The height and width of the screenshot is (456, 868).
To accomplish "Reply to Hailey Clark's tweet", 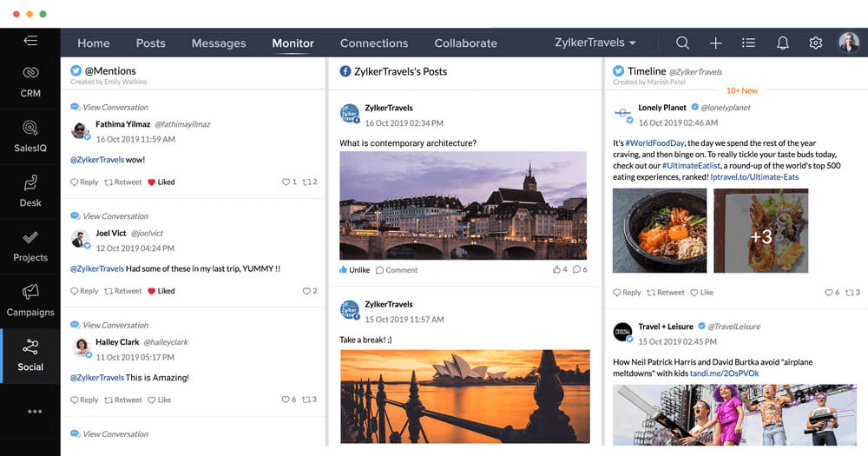I will pos(84,400).
